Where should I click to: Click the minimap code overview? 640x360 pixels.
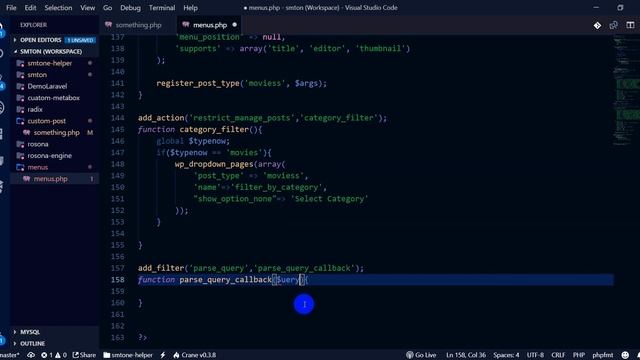coord(627,90)
